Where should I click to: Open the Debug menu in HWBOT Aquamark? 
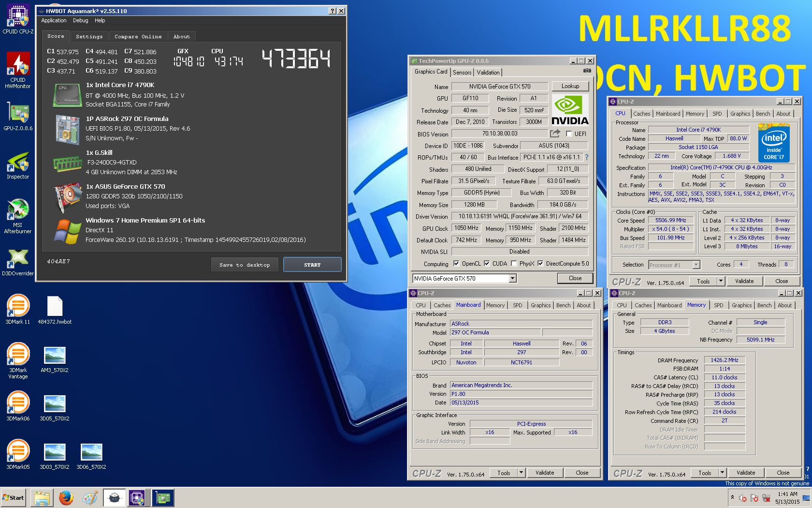coord(81,20)
